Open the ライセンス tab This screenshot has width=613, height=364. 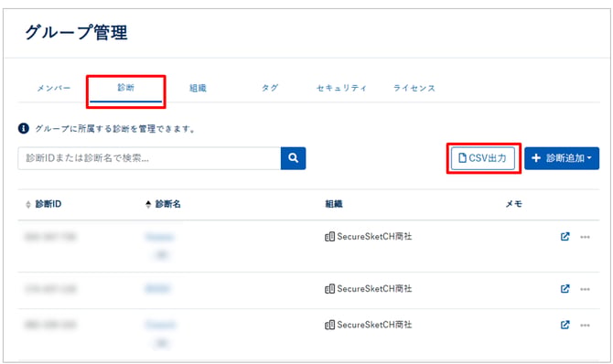[x=414, y=88]
